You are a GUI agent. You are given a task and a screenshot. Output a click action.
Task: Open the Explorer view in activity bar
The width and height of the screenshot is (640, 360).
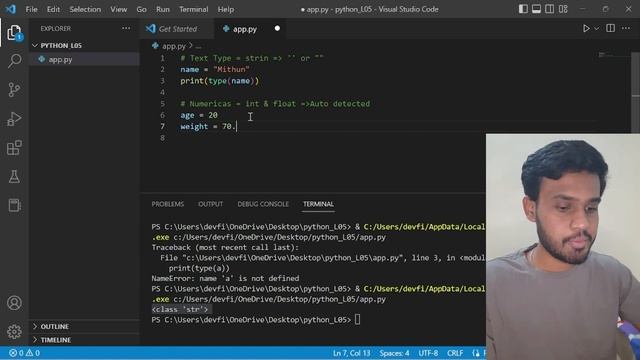[x=14, y=33]
